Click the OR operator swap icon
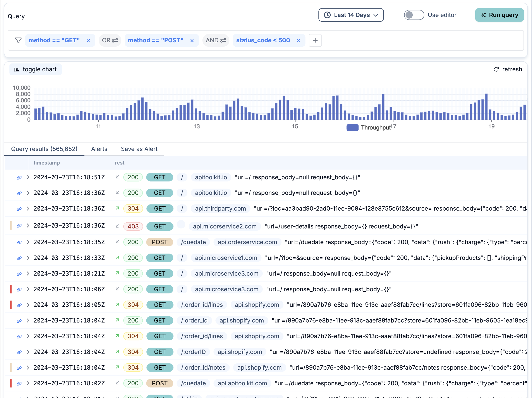 click(x=115, y=40)
